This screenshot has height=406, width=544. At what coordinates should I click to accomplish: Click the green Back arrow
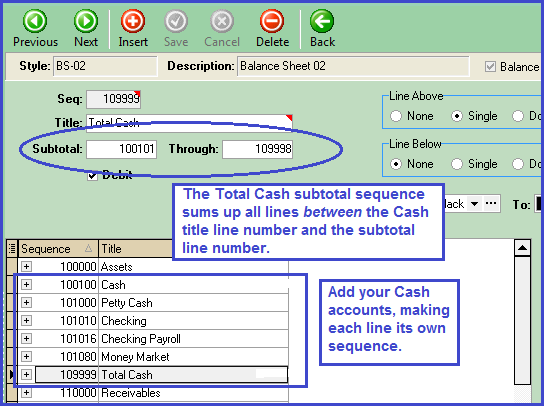tap(322, 21)
